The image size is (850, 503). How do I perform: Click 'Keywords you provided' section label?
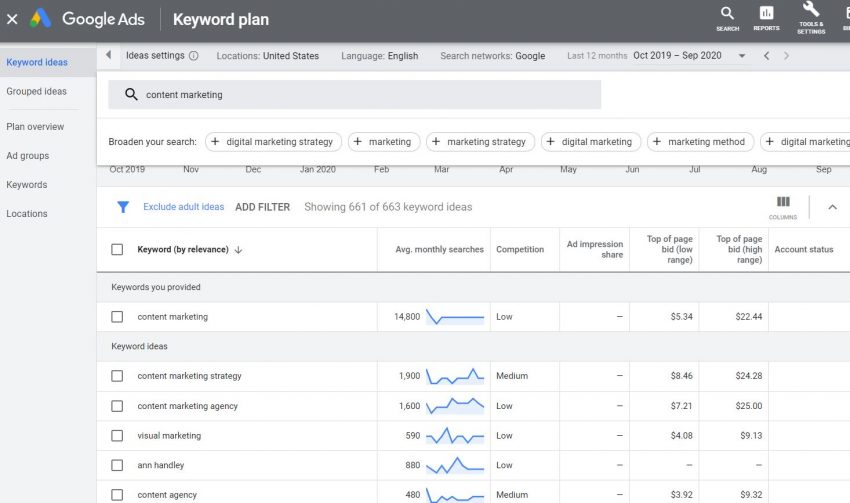(x=156, y=287)
